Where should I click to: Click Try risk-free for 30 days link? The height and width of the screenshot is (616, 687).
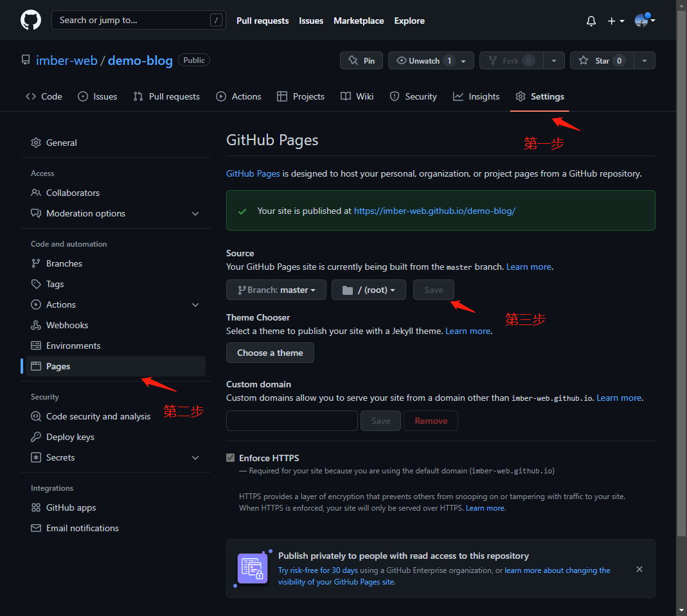pyautogui.click(x=318, y=570)
